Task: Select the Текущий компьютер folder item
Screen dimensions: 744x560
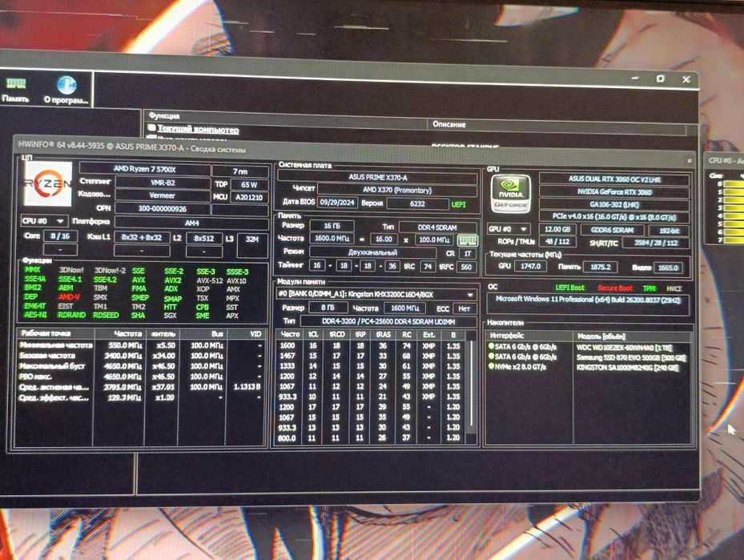Action: 193,129
